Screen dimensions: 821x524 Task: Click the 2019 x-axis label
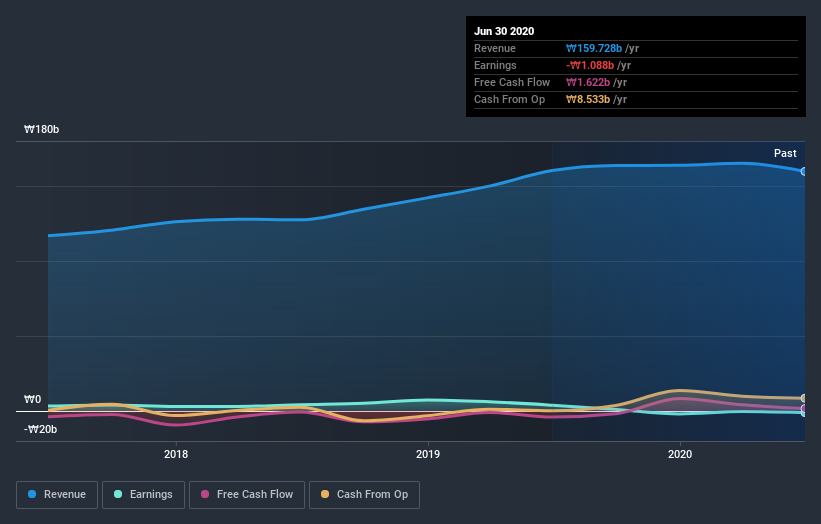coord(428,454)
